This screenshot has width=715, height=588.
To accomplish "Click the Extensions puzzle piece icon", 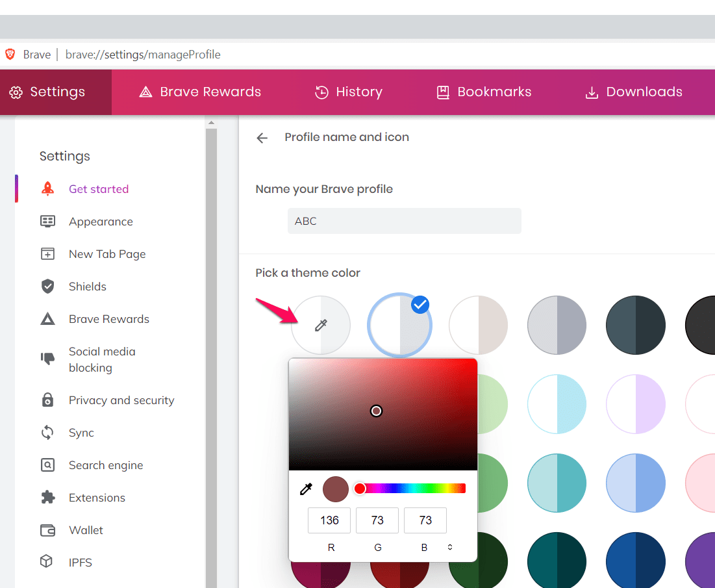I will [47, 497].
